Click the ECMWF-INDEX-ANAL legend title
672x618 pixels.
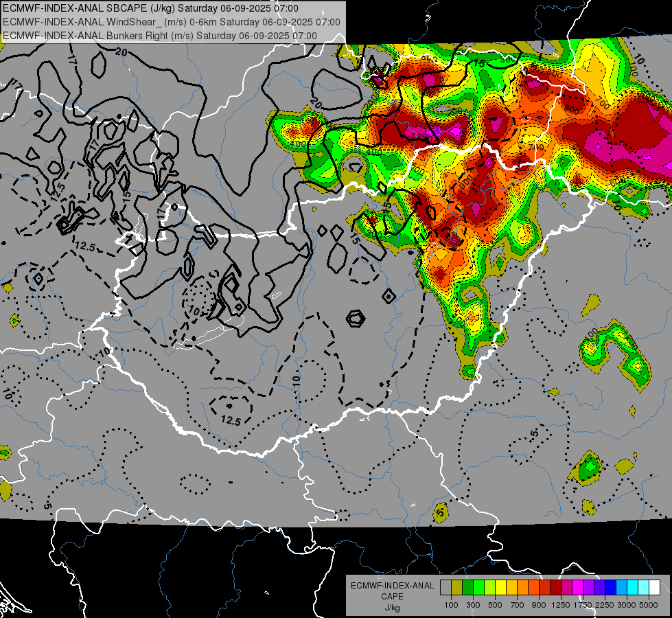(x=392, y=586)
